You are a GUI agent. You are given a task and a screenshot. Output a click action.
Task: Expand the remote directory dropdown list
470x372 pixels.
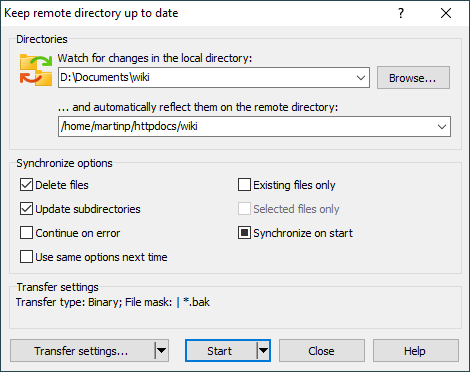coord(442,127)
